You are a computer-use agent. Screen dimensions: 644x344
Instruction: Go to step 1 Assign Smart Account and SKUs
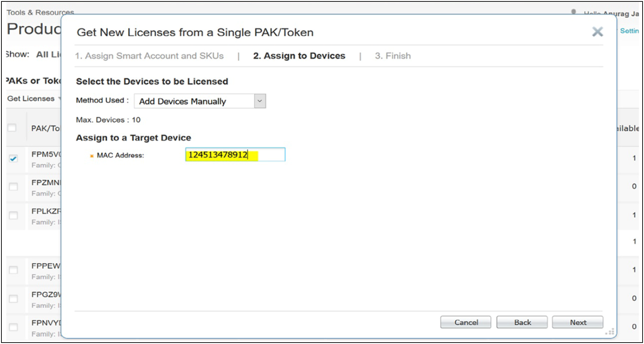point(149,56)
